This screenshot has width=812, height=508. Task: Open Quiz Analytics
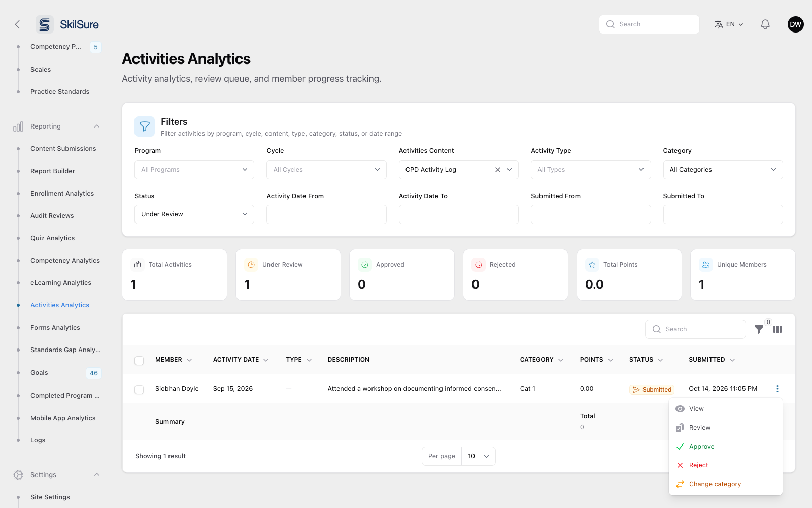(52, 238)
